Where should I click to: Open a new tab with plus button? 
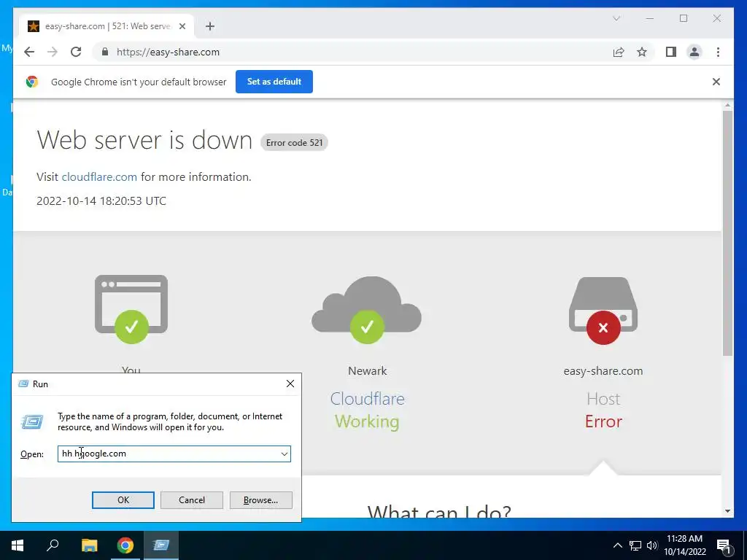(x=210, y=26)
